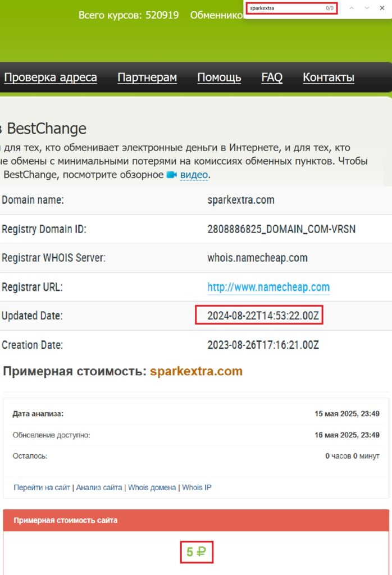This screenshot has width=392, height=575.
Task: Click the previous match arrow in find bar
Action: click(352, 8)
